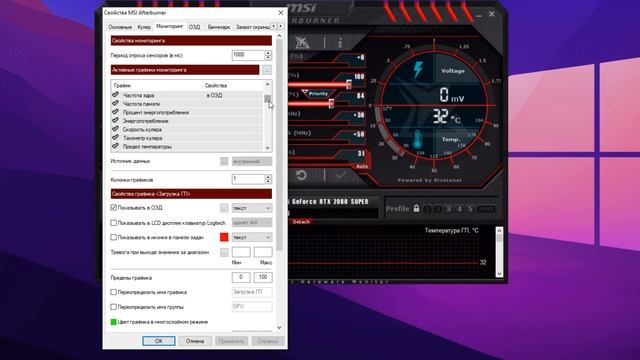Click the apply checkmark icon in Afterburner
Viewport: 640px width, 360px height.
click(341, 175)
